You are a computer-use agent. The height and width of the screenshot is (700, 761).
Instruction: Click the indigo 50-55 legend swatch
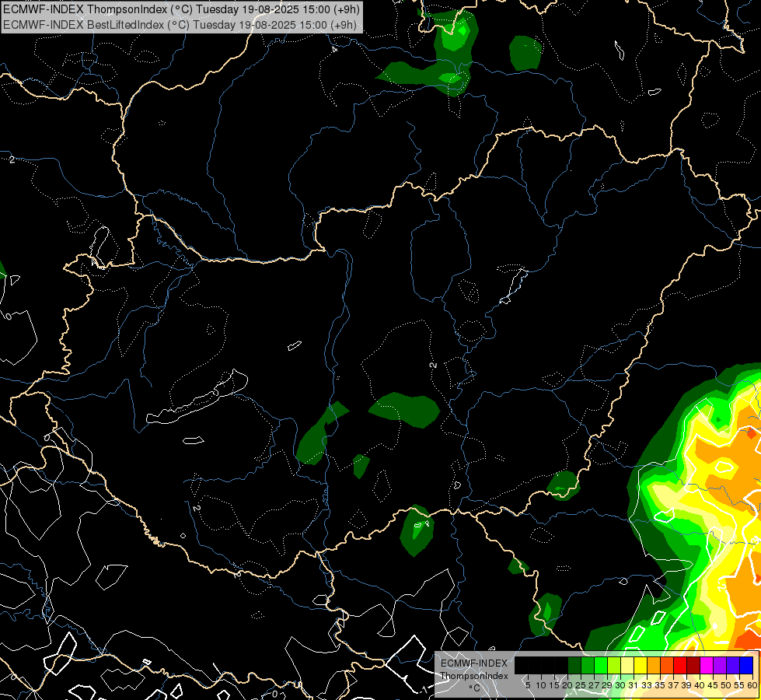[x=733, y=665]
